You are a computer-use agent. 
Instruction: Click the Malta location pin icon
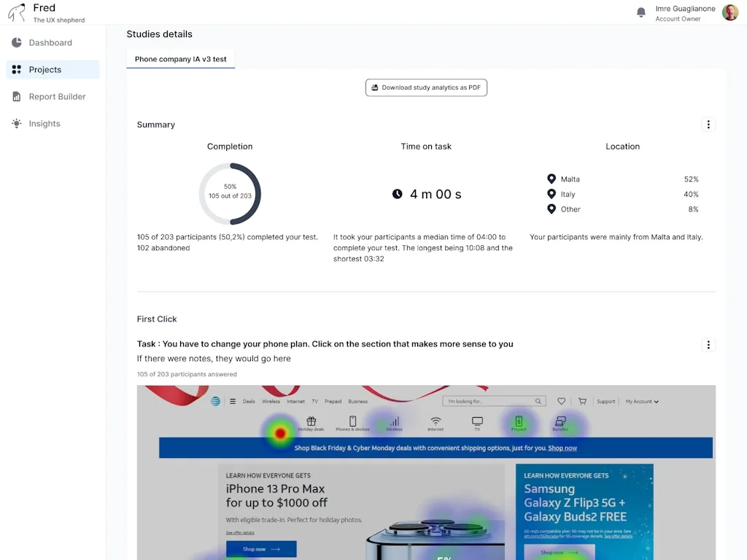(x=551, y=179)
